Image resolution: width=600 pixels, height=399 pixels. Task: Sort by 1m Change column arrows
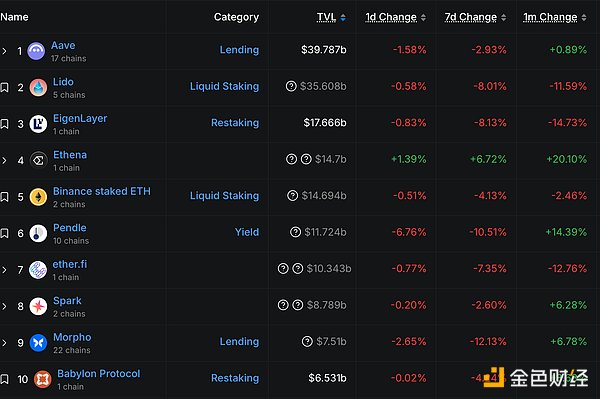click(584, 17)
